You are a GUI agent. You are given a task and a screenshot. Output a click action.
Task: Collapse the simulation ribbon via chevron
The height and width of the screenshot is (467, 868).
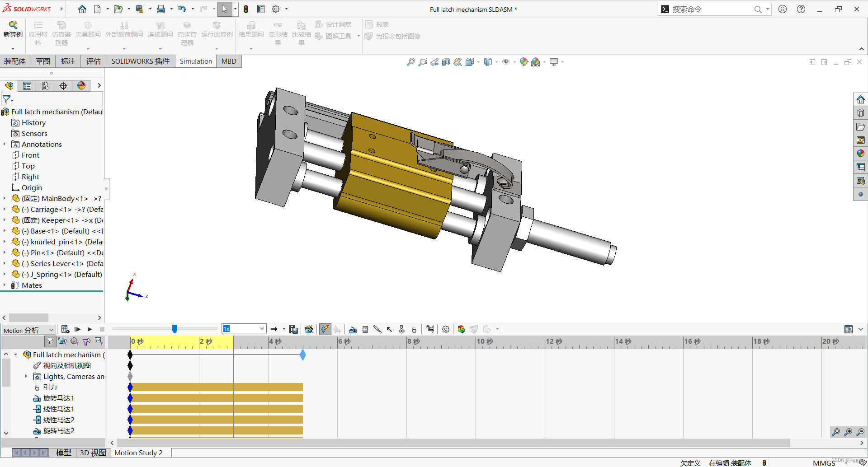(861, 49)
